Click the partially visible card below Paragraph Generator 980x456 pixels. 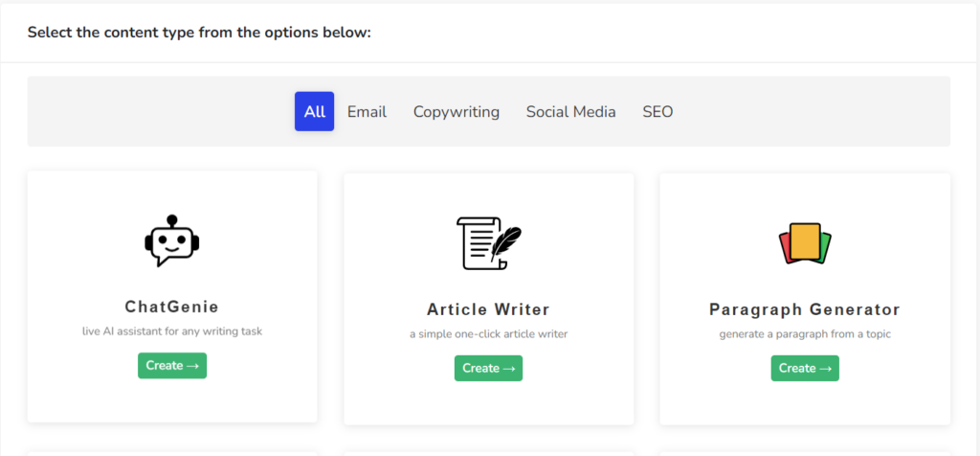click(804, 453)
